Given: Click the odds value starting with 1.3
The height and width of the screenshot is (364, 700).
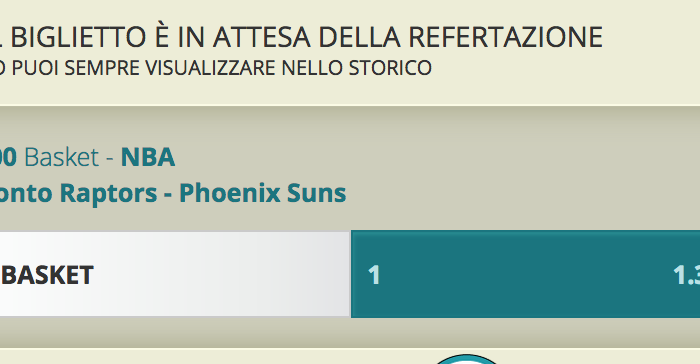Looking at the screenshot, I should (687, 275).
